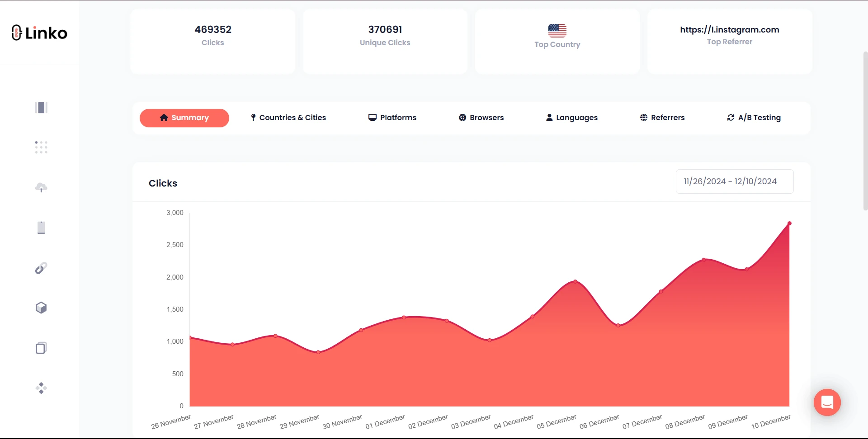Click the US flag under Top Country
This screenshot has height=439, width=868.
pos(558,31)
